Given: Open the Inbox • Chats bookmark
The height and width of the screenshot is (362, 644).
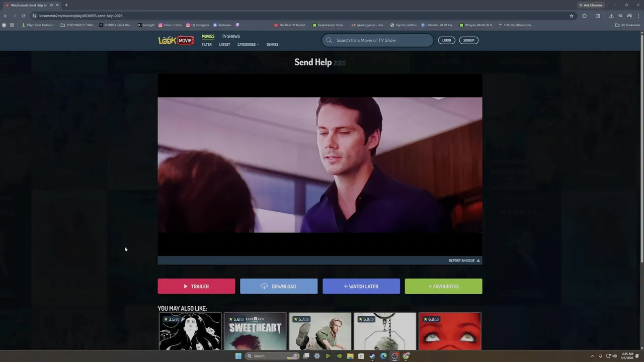Looking at the screenshot, I should [170, 25].
